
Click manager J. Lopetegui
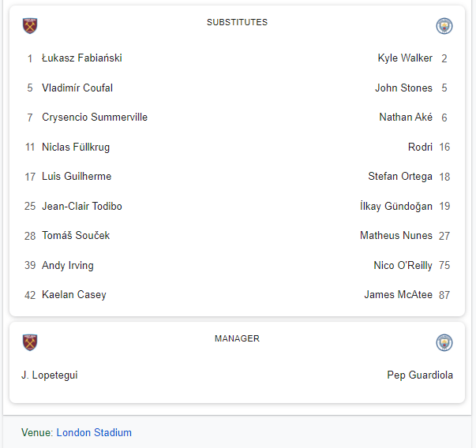(50, 375)
